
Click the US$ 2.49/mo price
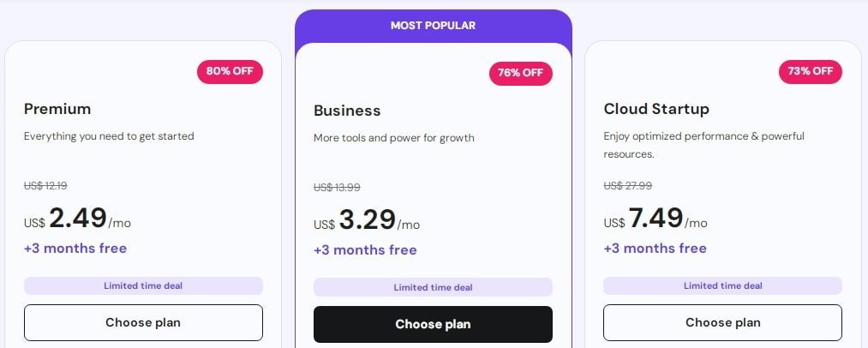pyautogui.click(x=78, y=220)
